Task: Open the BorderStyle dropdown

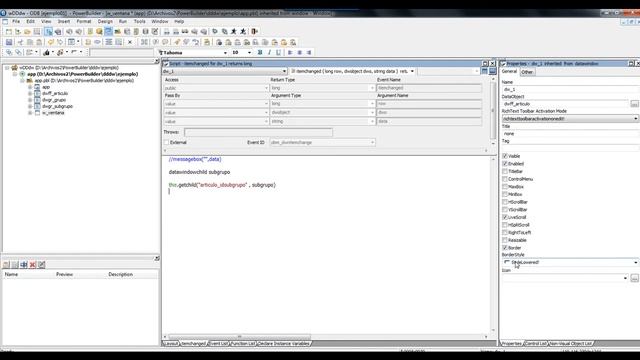Action: [x=636, y=262]
